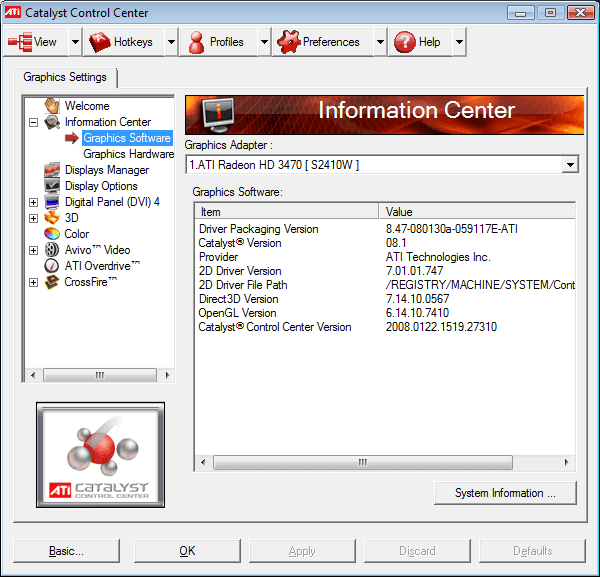This screenshot has height=577, width=600.
Task: Click the tree panel scroll left arrow
Action: [33, 375]
